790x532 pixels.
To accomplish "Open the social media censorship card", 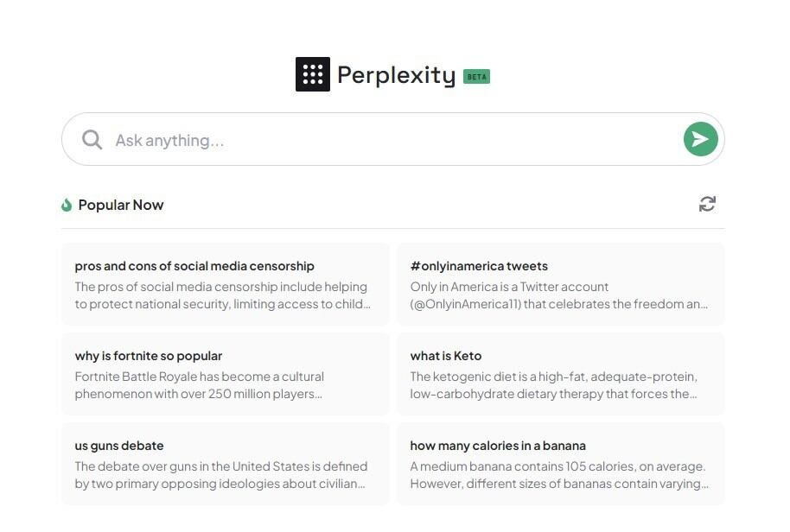I will click(194, 266).
